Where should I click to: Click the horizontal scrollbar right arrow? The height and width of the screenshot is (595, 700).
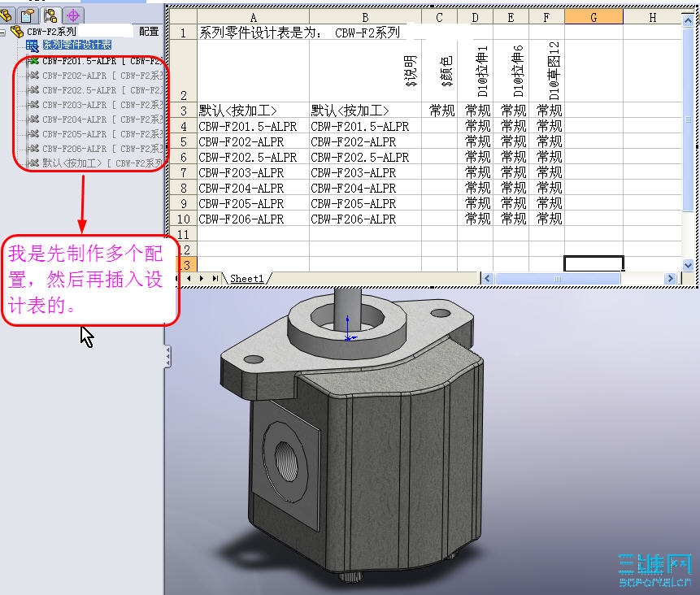(670, 279)
